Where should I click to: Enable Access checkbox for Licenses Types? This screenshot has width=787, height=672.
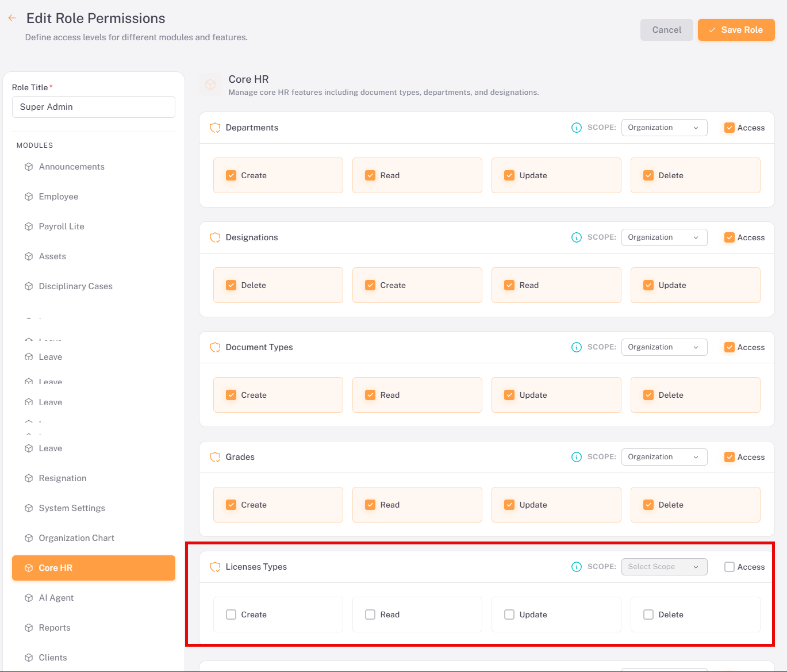tap(730, 567)
